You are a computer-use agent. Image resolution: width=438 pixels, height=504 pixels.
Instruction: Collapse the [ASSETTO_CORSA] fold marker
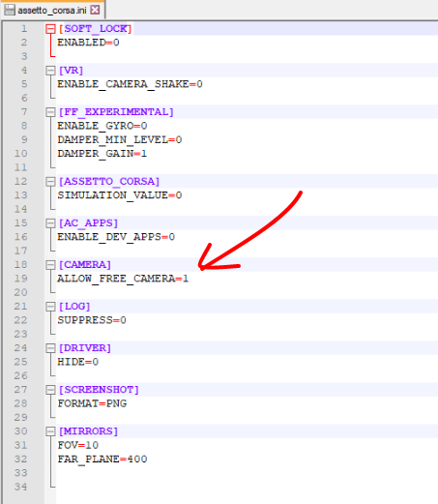[x=50, y=182]
